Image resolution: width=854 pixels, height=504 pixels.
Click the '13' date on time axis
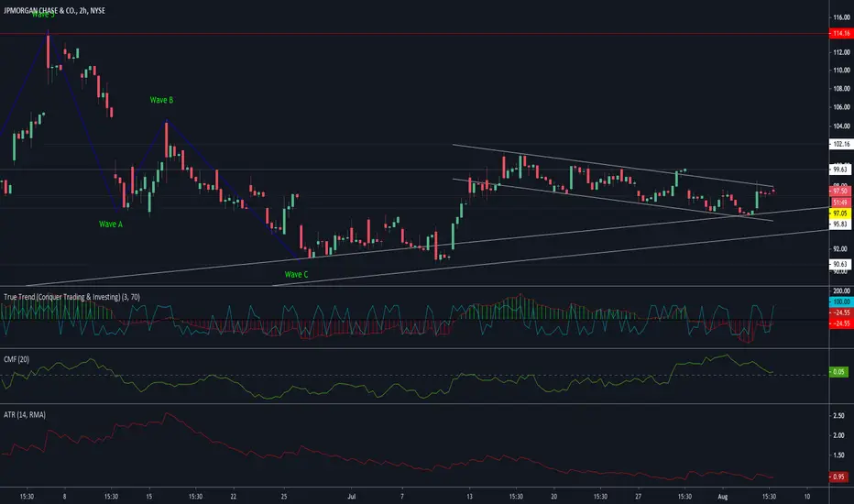tap(469, 497)
